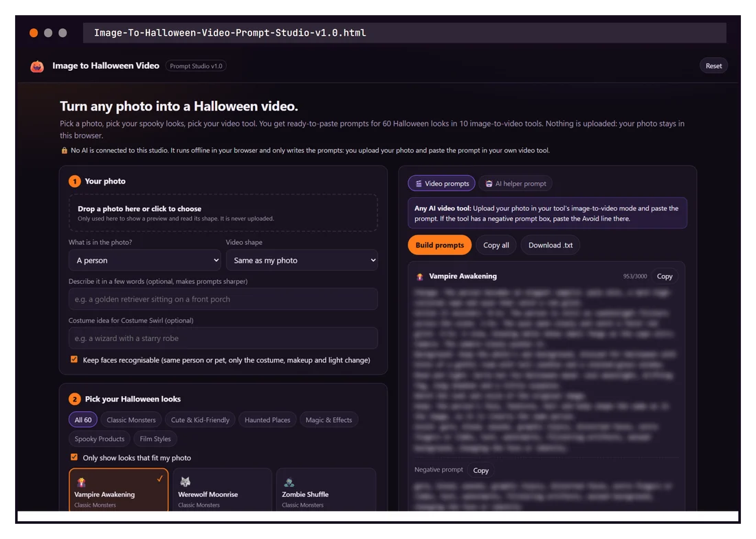Image resolution: width=756 pixels, height=539 pixels.
Task: Filter looks by Magic & Effects
Action: click(x=329, y=420)
